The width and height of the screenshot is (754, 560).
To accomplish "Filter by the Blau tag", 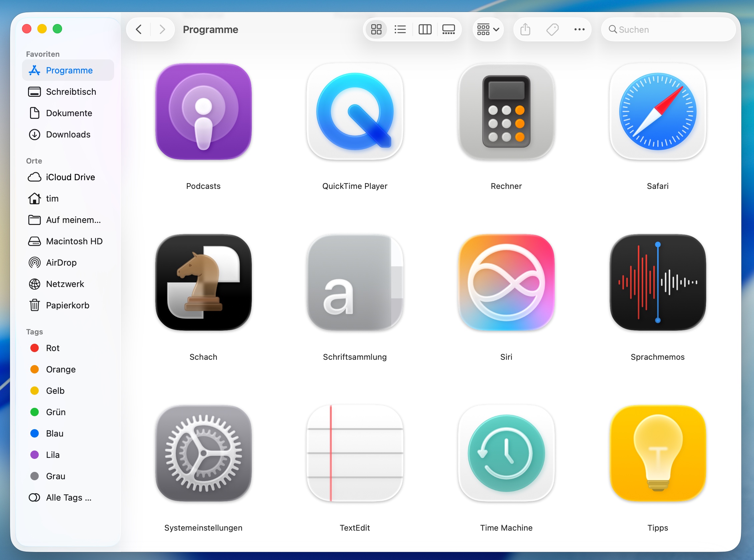I will coord(68,433).
